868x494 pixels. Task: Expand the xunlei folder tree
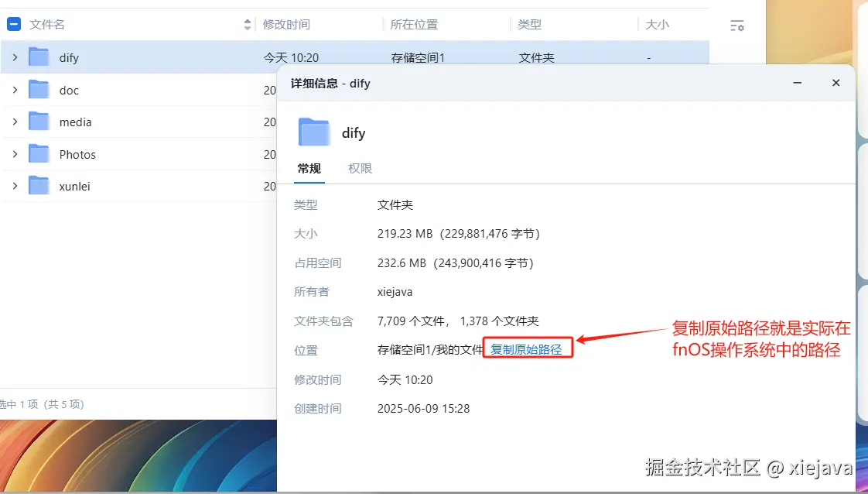pos(15,186)
